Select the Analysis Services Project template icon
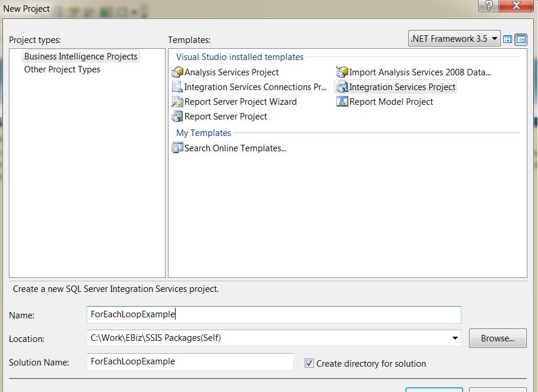 [177, 72]
